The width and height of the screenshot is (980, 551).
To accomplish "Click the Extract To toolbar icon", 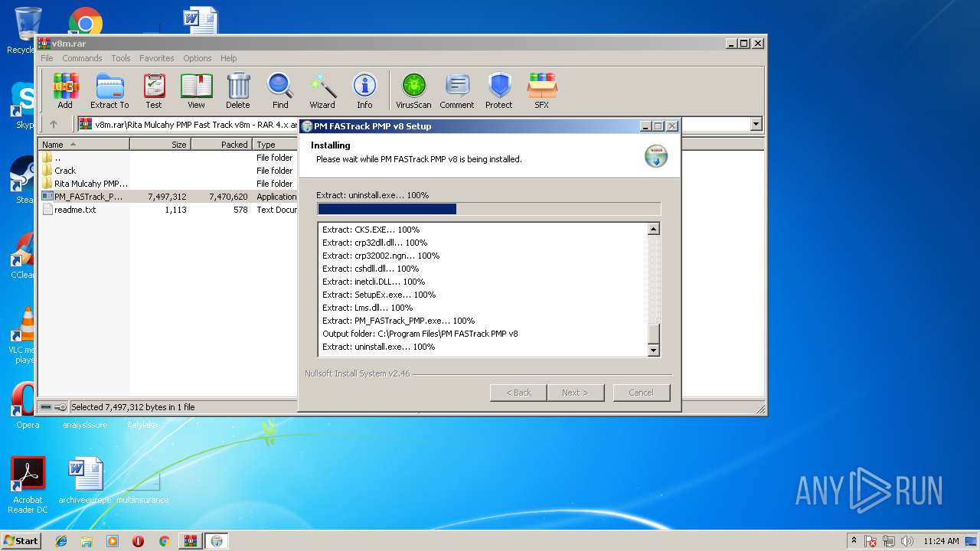I will click(x=109, y=91).
